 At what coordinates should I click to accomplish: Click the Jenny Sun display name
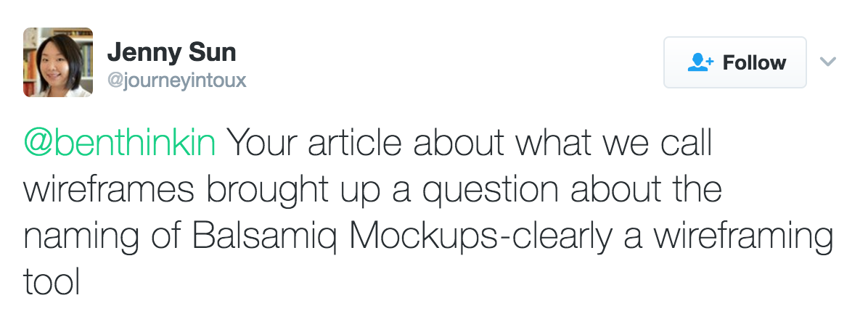171,52
